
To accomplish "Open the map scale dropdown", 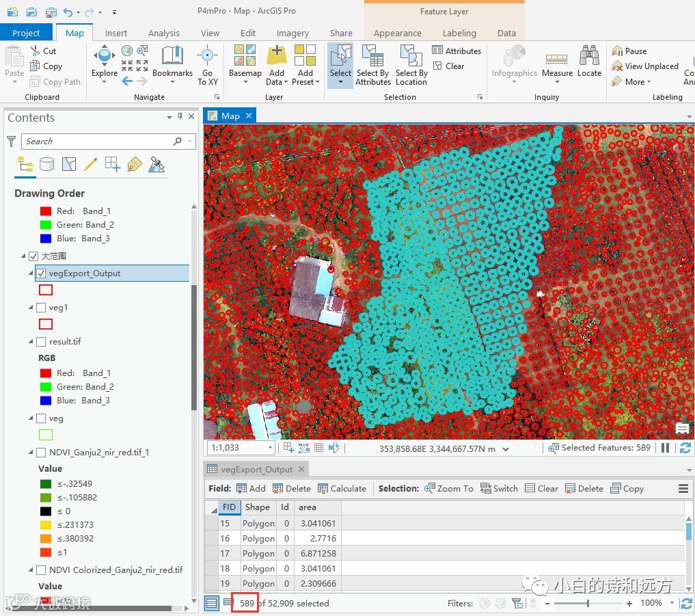I will (x=270, y=448).
